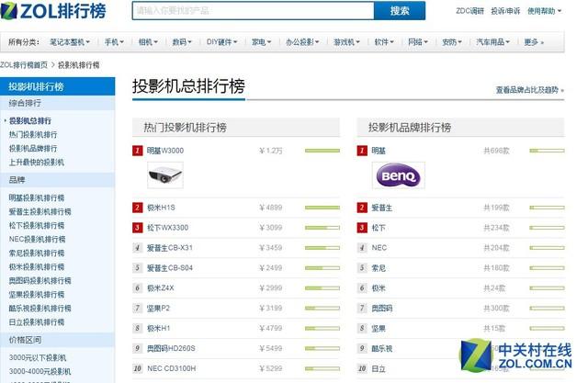Select 投影机排行榜 sidebar header tab
This screenshot has height=383, width=588.
click(x=57, y=86)
